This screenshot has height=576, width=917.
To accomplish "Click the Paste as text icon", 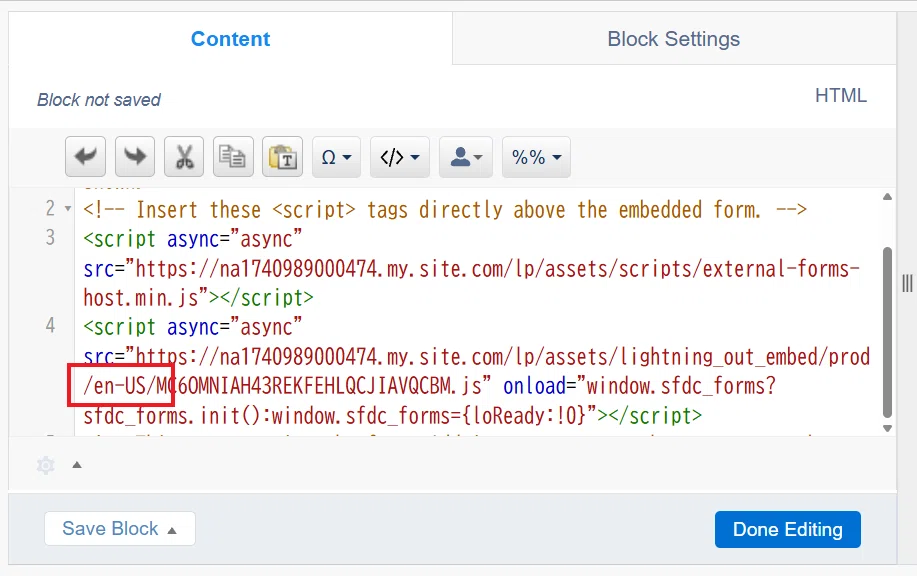I will coord(282,157).
